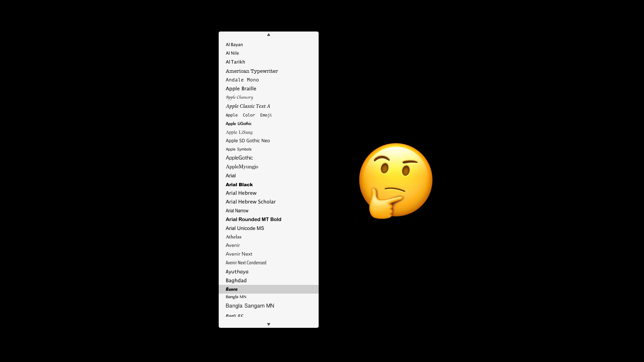Pick Baoli SC font
Viewport: 644px width, 362px height.
coord(269,315)
